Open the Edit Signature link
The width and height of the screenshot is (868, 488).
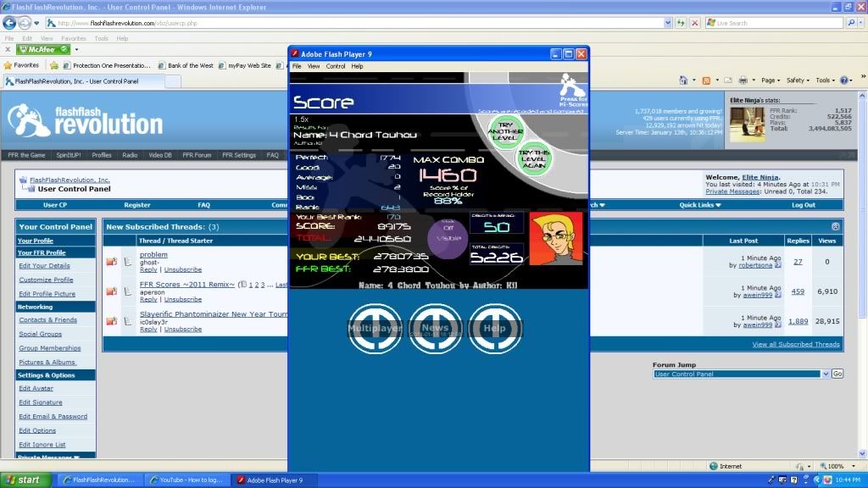(41, 402)
